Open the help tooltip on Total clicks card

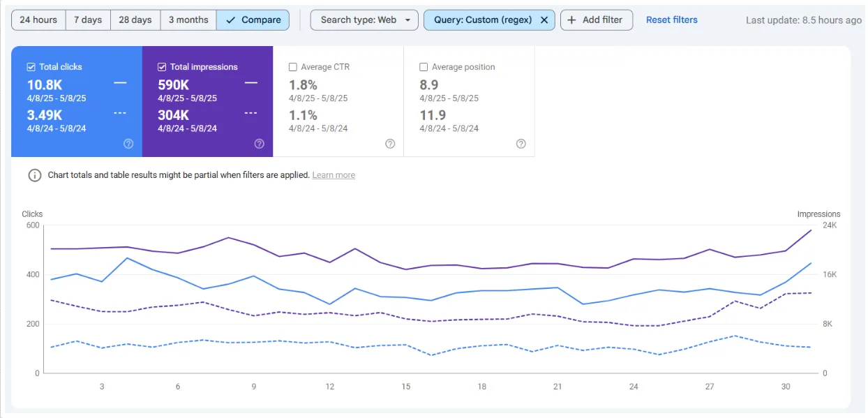point(128,144)
